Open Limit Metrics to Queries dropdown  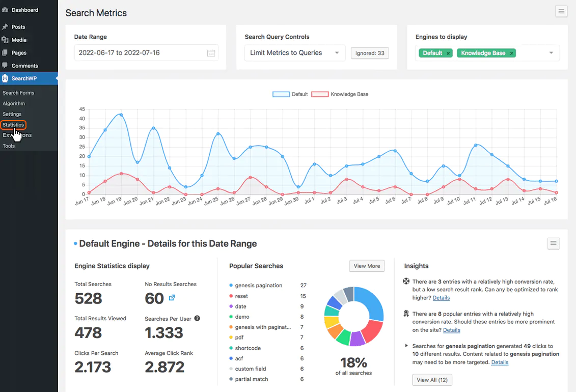point(294,53)
